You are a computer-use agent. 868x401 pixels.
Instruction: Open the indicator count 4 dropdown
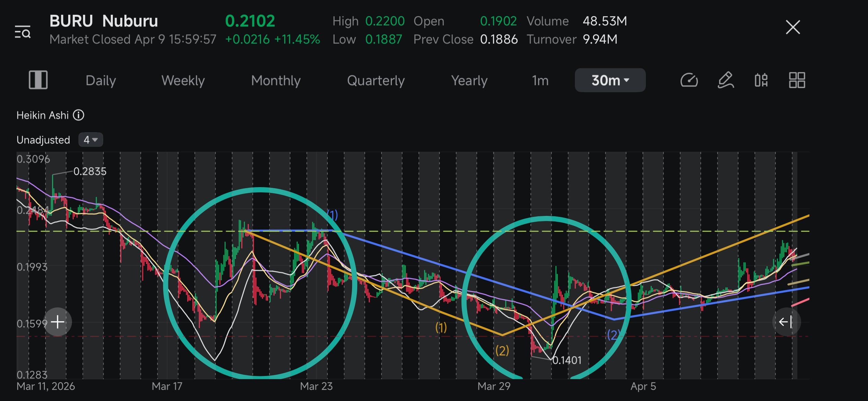pos(91,140)
